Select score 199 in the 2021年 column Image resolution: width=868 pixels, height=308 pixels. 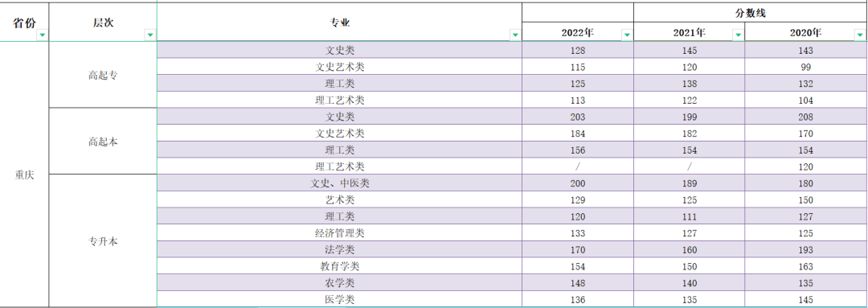point(690,117)
